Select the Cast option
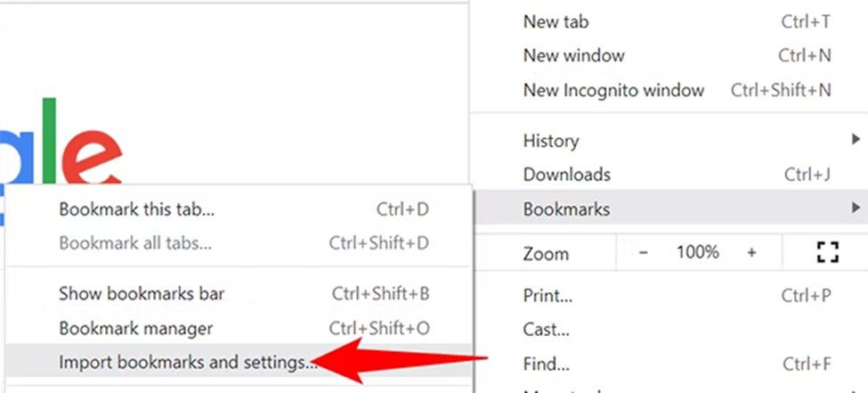The image size is (868, 393). (x=546, y=330)
